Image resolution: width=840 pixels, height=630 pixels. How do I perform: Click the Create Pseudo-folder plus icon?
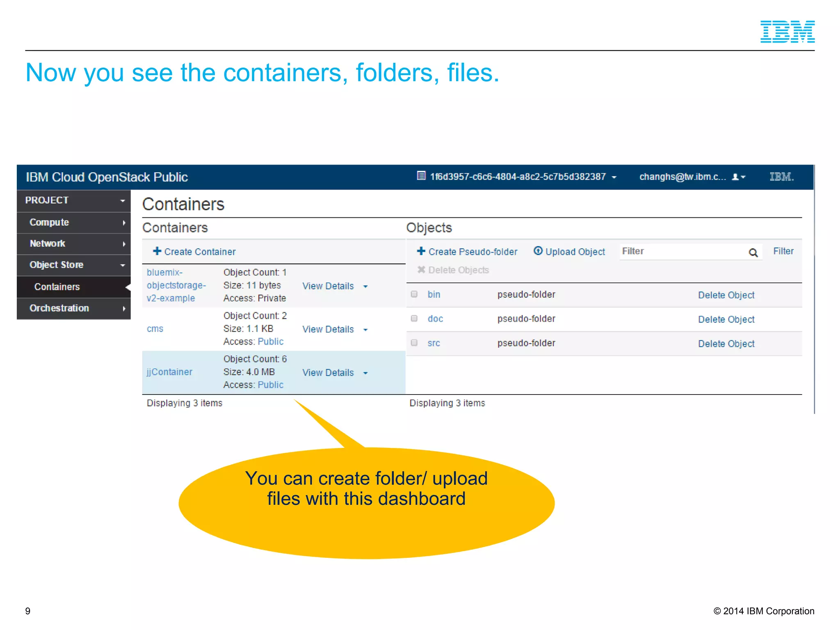(421, 251)
